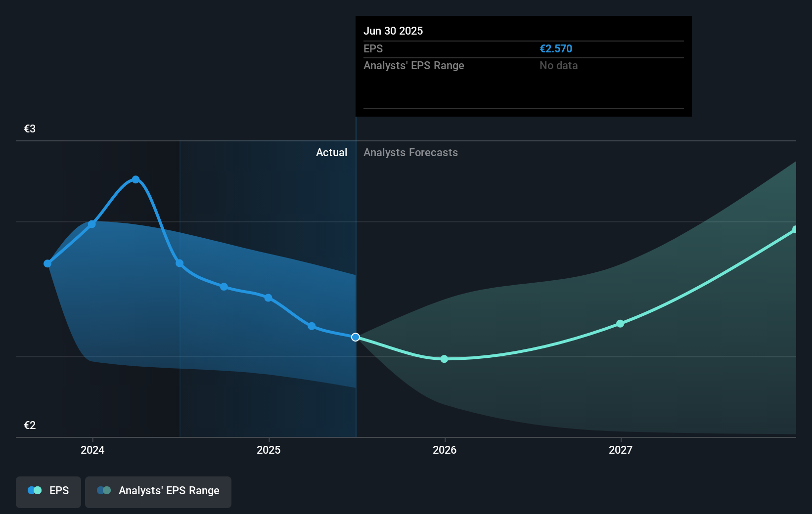Click the €3 y-axis label

click(30, 128)
